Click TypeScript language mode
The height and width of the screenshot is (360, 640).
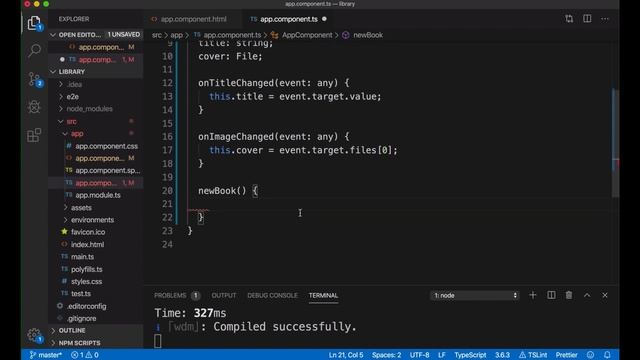pyautogui.click(x=470, y=355)
